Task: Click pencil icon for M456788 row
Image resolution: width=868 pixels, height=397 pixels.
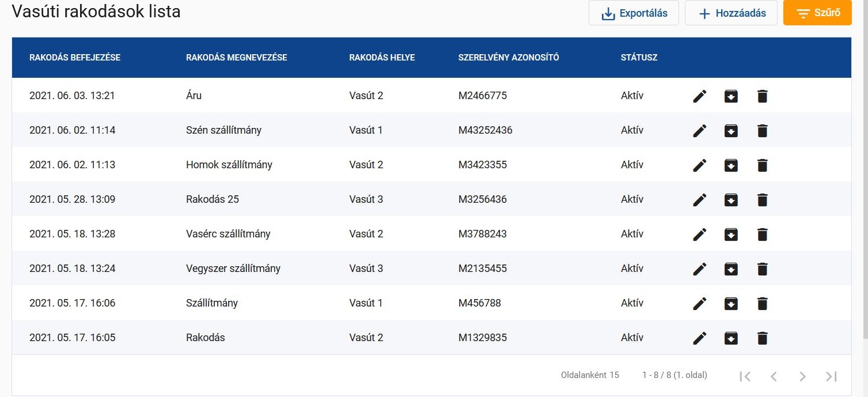Action: click(x=699, y=304)
